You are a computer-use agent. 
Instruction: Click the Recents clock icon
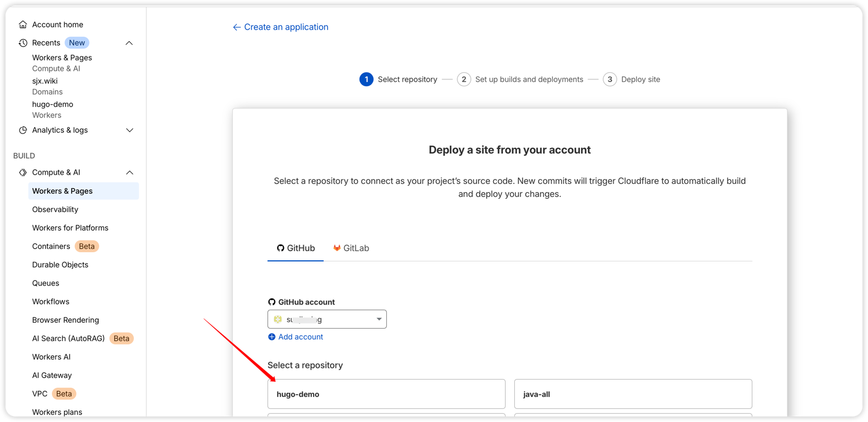(23, 43)
